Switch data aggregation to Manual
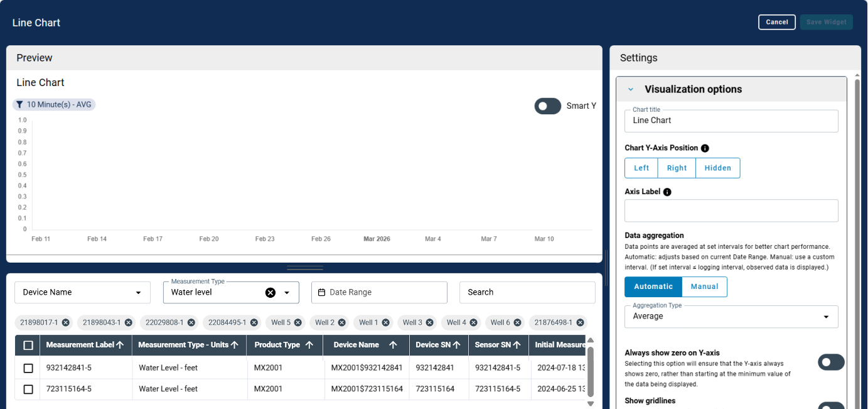 pos(704,286)
